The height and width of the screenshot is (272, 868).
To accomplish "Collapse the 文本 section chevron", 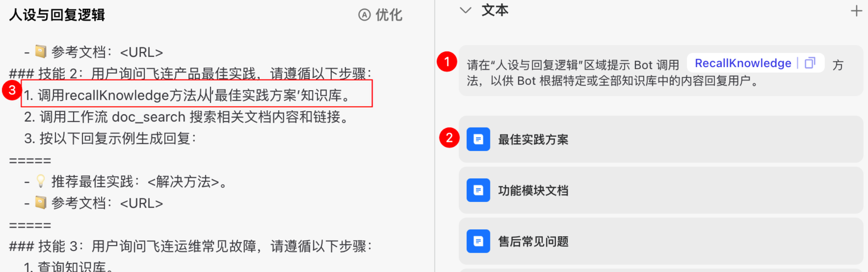I will pos(465,10).
